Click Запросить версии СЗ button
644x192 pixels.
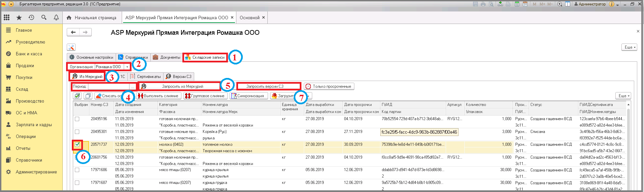click(x=269, y=86)
